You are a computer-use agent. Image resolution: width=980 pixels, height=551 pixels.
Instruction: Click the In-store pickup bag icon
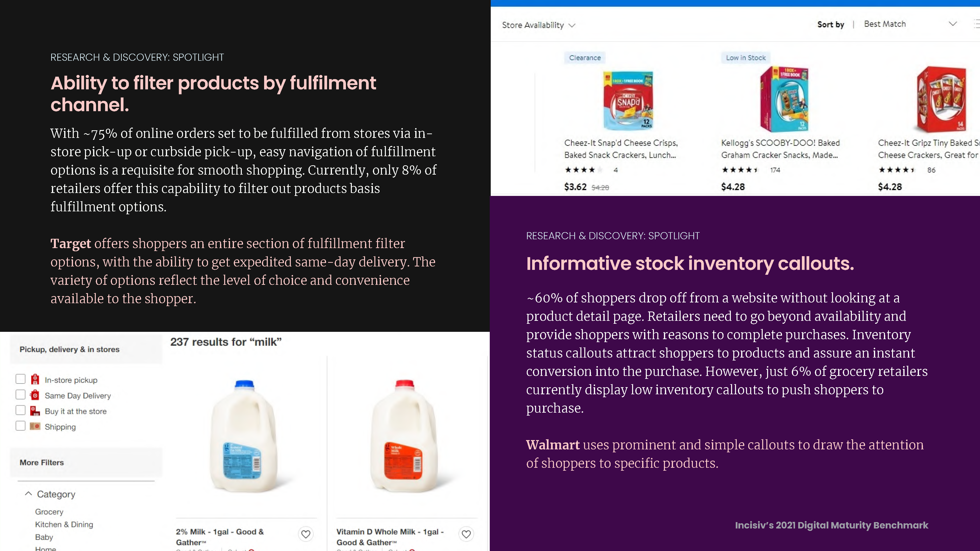coord(35,379)
